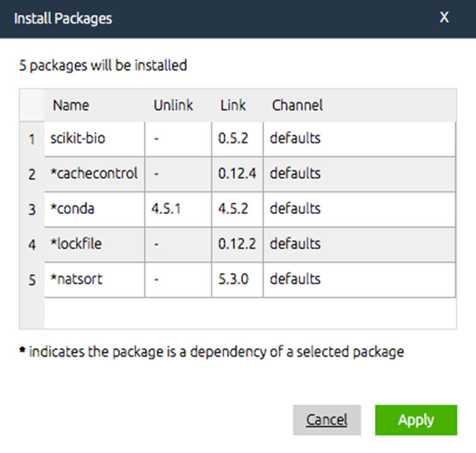Select the *natsort package name cell
Image resolution: width=476 pixels, height=453 pixels.
tap(94, 280)
